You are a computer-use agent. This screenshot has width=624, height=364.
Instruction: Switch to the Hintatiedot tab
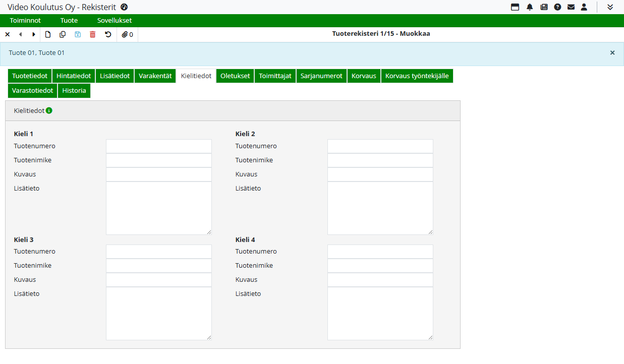click(74, 76)
